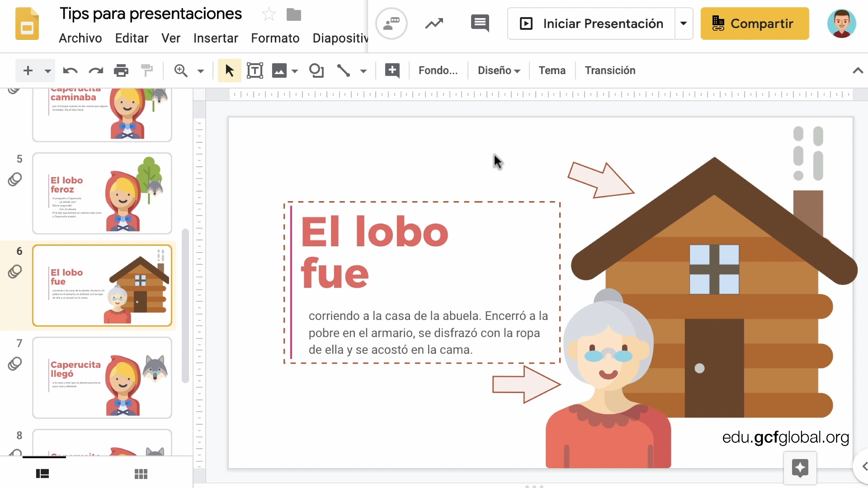This screenshot has width=868, height=488.
Task: Expand the Iniciar Presentación options arrow
Action: click(684, 24)
